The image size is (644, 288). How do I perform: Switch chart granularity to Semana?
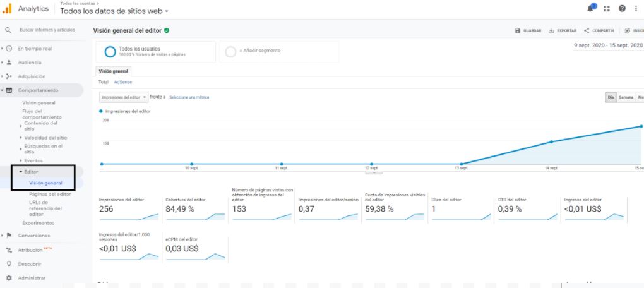click(x=626, y=97)
